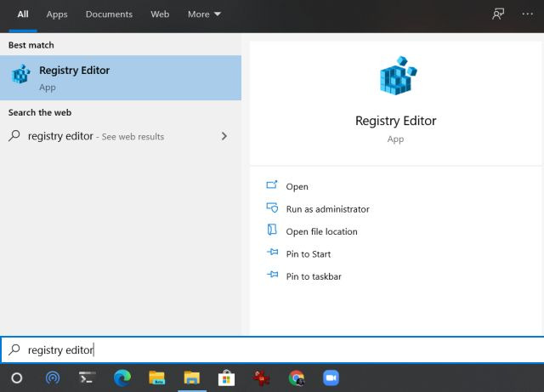
Task: Open the blue broadcast app on taskbar
Action: point(53,378)
